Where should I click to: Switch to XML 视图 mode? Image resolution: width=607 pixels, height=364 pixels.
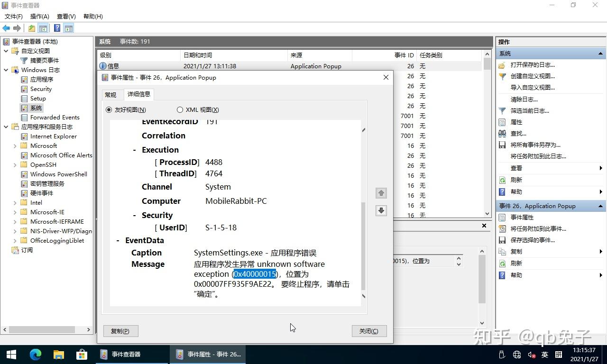180,109
